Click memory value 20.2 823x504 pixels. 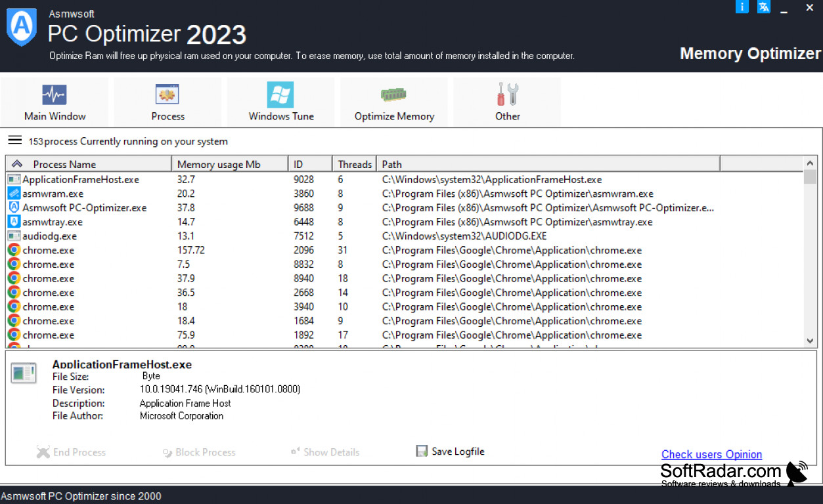pos(186,194)
